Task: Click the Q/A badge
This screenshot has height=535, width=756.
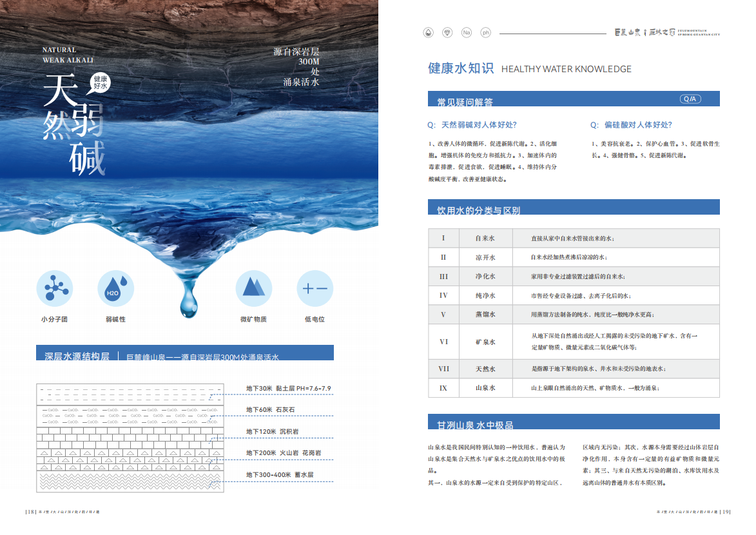Action: (x=690, y=99)
